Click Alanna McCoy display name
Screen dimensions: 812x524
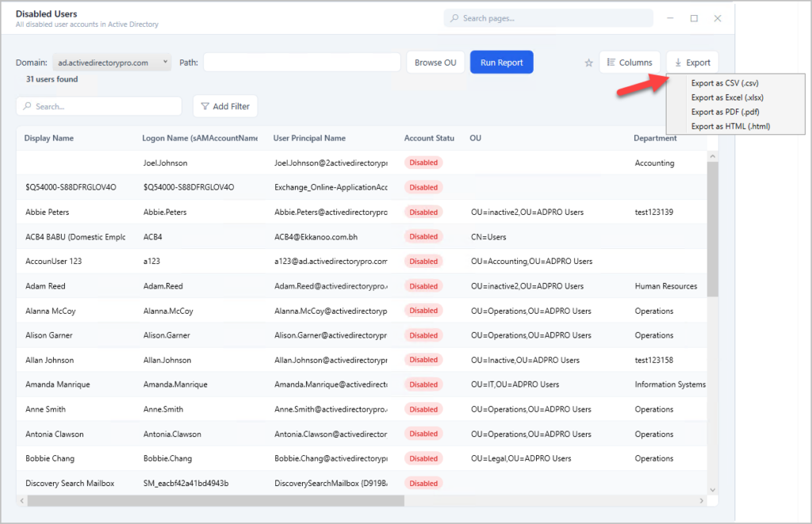(x=51, y=312)
